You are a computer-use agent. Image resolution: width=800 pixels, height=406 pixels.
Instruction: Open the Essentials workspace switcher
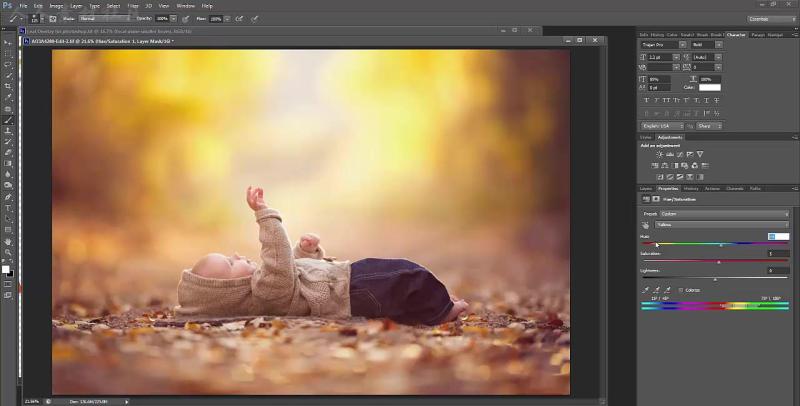(771, 19)
